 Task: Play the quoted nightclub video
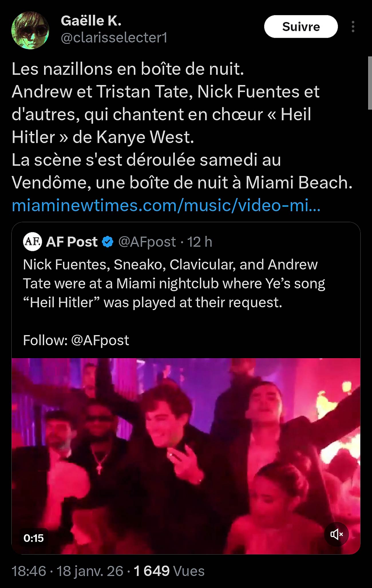click(186, 455)
